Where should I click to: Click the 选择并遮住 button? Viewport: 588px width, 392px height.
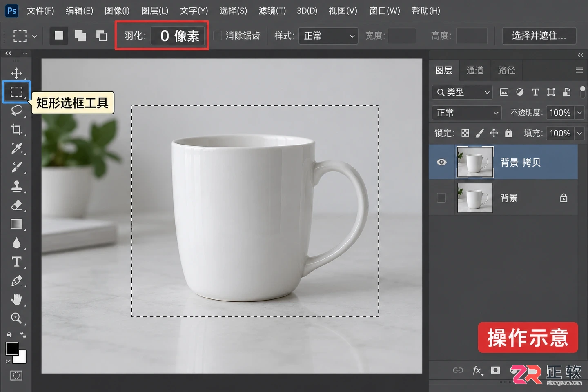pyautogui.click(x=539, y=36)
